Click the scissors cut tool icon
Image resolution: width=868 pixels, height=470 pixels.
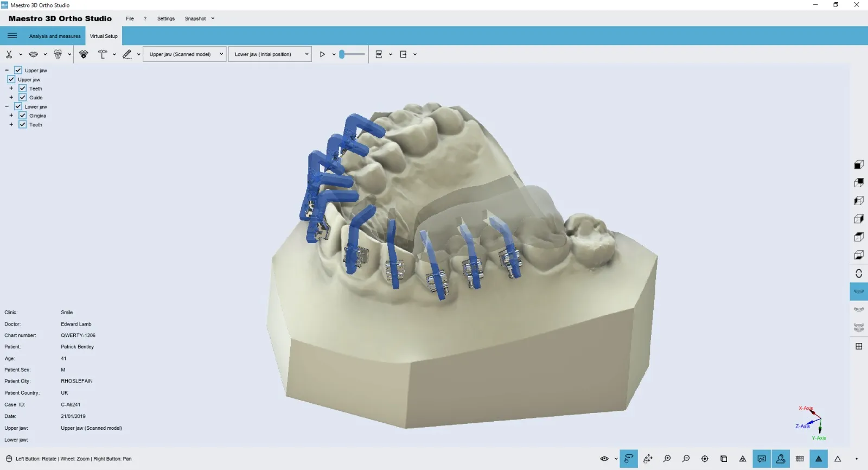pos(9,54)
